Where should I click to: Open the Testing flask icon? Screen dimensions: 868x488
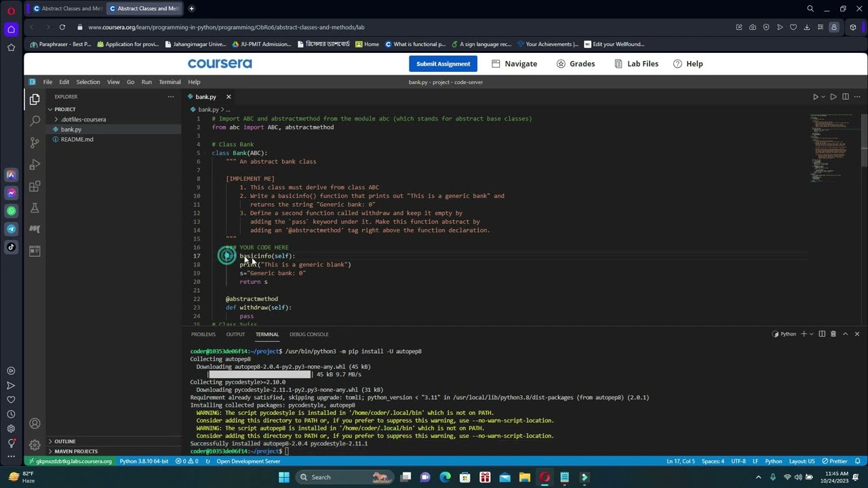click(35, 208)
